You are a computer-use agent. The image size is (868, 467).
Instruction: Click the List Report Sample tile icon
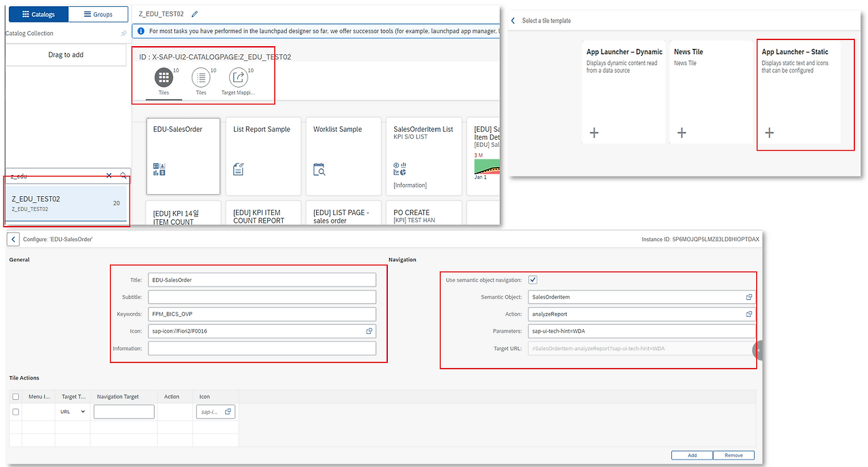[239, 169]
